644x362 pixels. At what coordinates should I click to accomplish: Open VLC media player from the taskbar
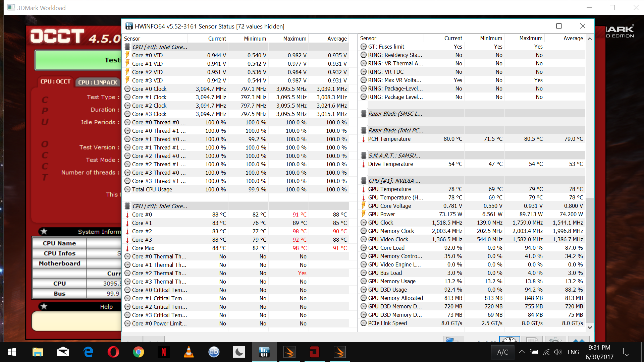189,352
